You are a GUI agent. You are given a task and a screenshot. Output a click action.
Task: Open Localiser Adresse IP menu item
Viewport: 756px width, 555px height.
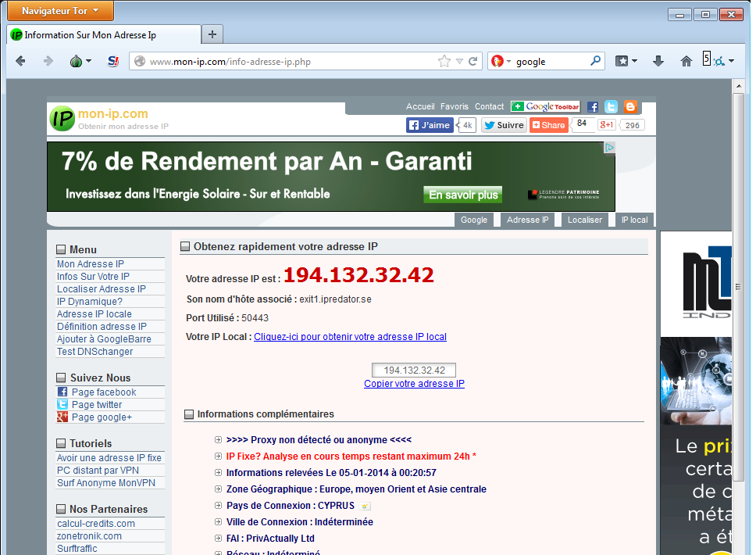point(102,289)
